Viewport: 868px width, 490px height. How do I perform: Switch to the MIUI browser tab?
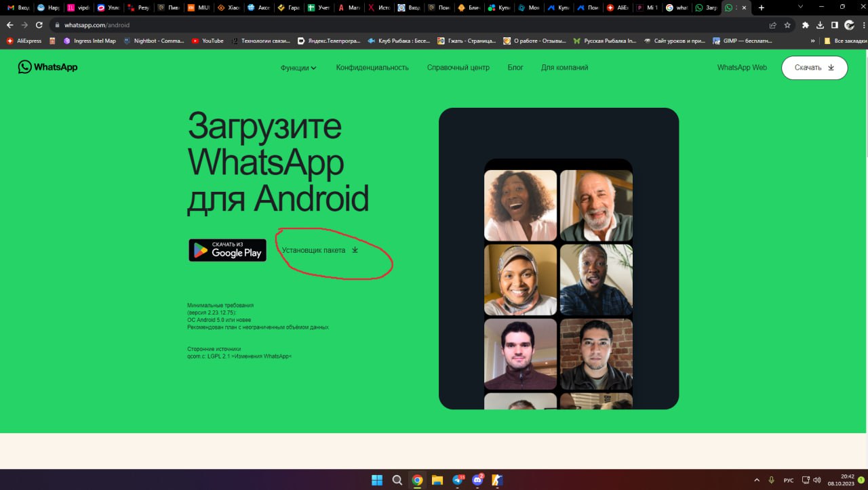(199, 7)
